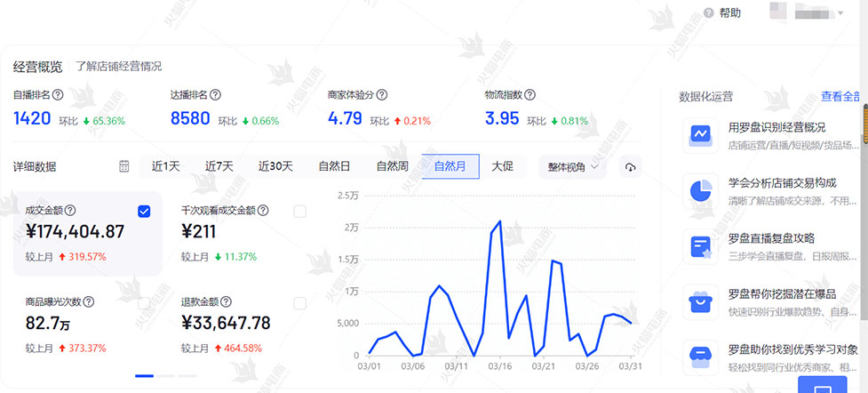The image size is (868, 393).
Task: Click the 经营概览 section heading
Action: click(x=38, y=67)
